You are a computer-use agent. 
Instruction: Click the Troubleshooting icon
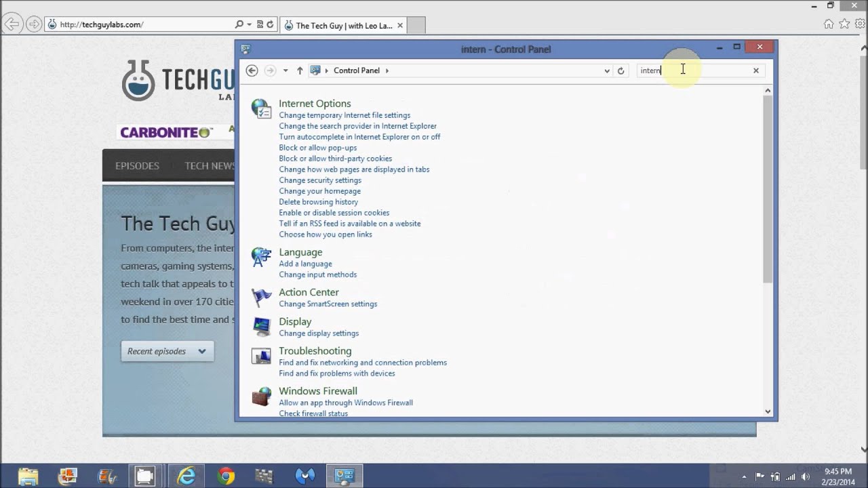click(x=261, y=356)
